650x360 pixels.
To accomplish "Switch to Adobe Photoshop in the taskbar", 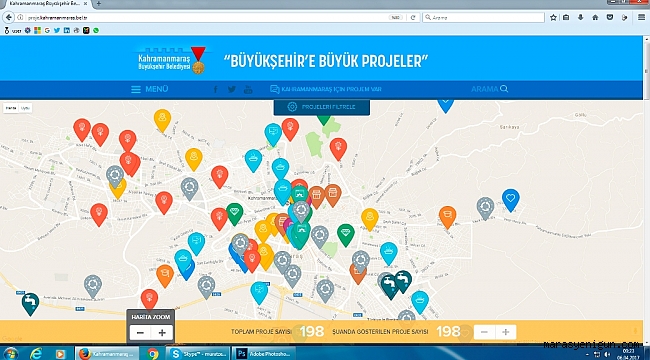I will [x=264, y=354].
